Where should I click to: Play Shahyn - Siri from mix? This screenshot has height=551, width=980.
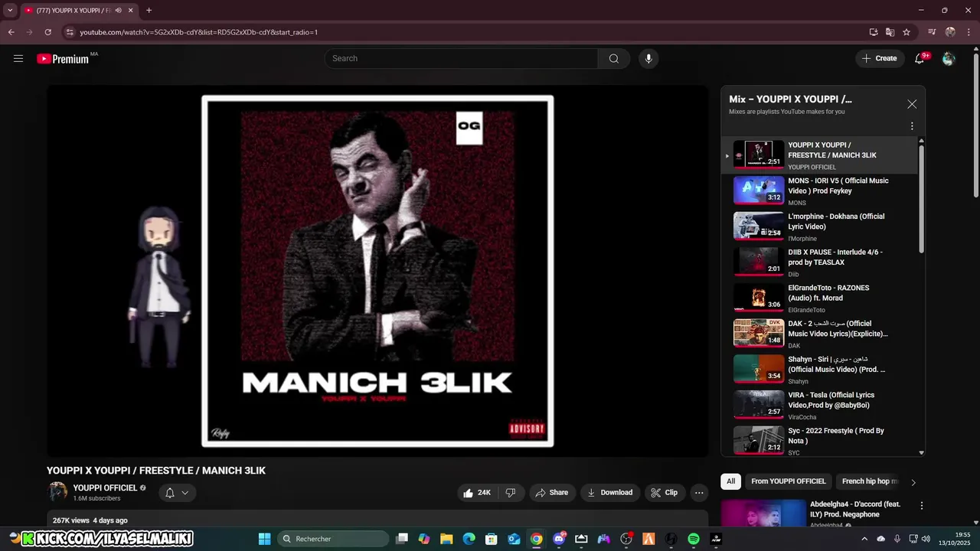[x=818, y=370]
